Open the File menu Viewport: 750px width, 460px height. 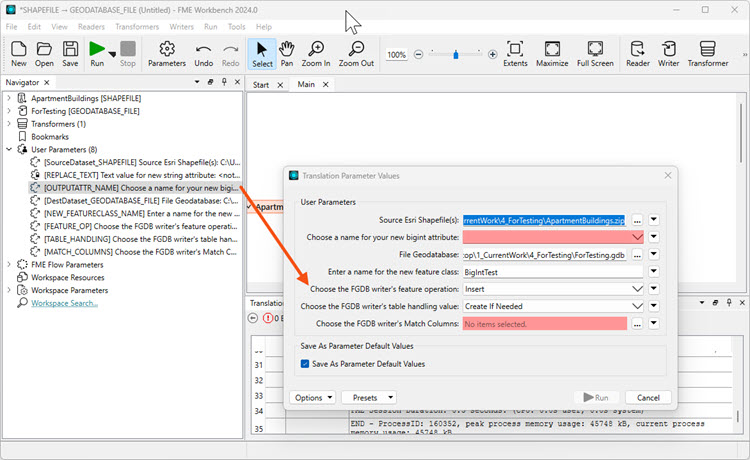[x=11, y=27]
